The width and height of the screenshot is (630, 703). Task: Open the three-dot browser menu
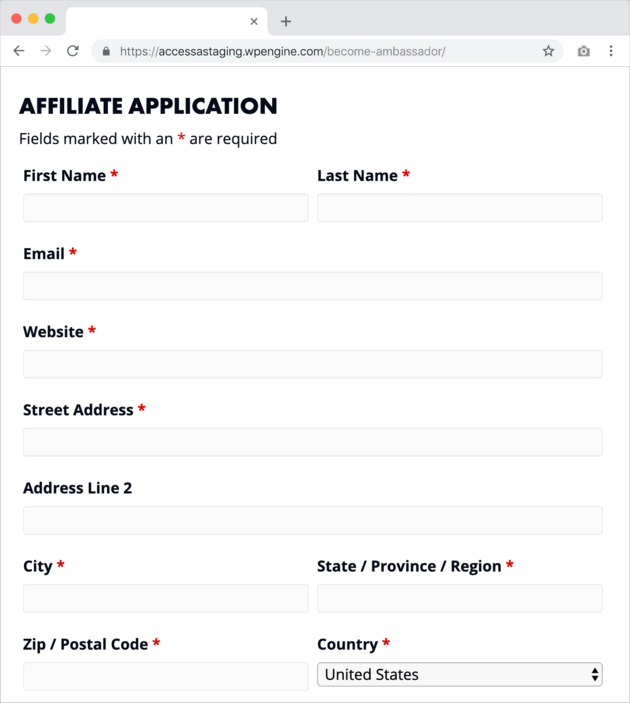click(x=611, y=51)
